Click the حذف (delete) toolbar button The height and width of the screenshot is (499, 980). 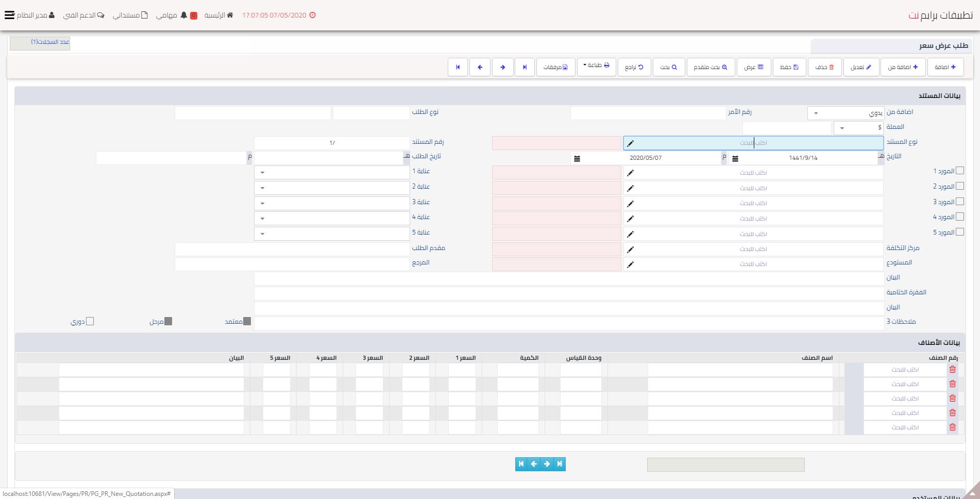point(824,67)
